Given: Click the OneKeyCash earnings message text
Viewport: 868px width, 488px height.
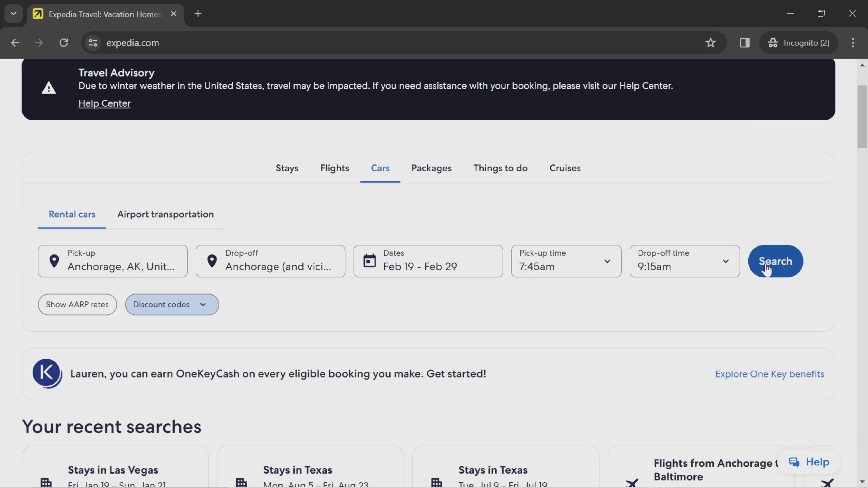Looking at the screenshot, I should coord(278,373).
